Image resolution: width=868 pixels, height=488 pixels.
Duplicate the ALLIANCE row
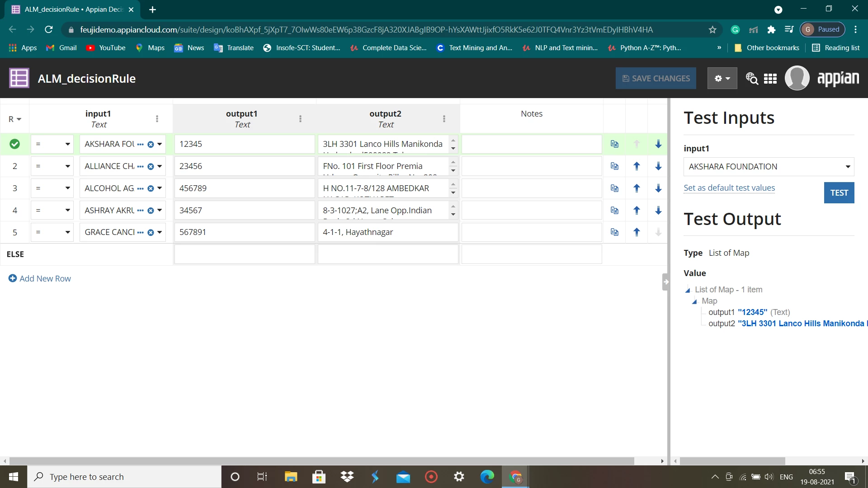coord(614,166)
